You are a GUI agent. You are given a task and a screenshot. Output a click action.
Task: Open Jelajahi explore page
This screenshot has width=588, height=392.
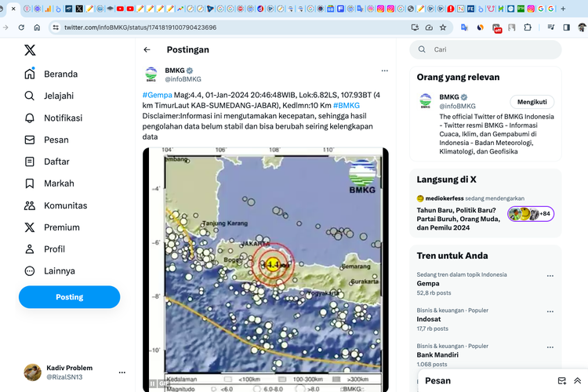coord(49,96)
